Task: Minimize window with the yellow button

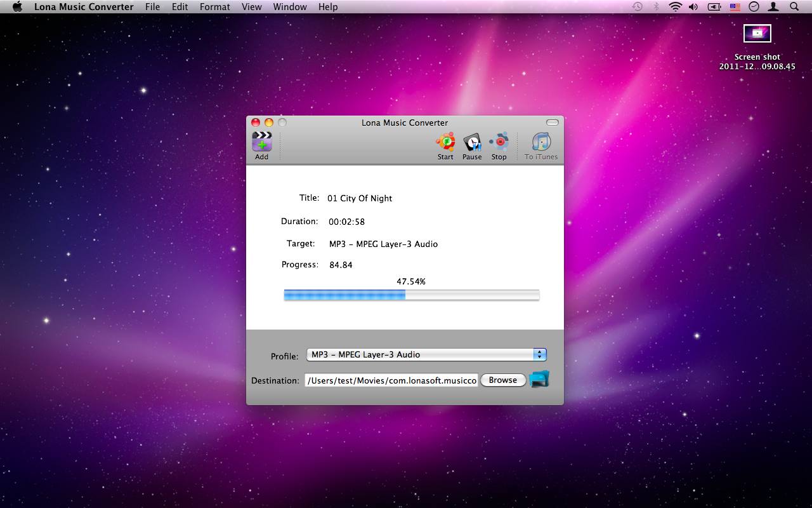Action: [x=269, y=123]
